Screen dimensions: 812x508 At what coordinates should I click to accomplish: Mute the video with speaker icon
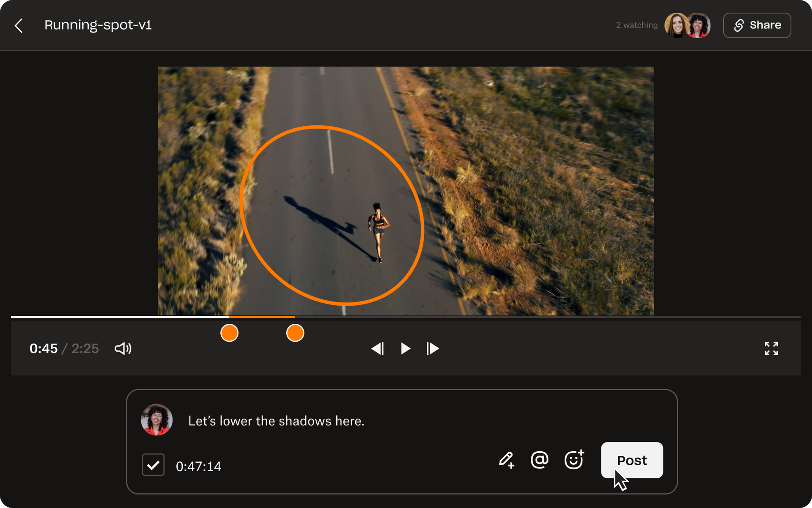tap(123, 348)
